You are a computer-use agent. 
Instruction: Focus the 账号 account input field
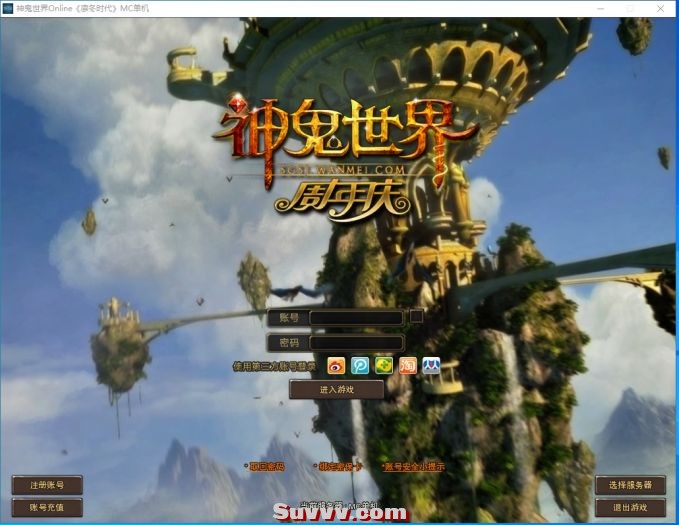pyautogui.click(x=356, y=318)
